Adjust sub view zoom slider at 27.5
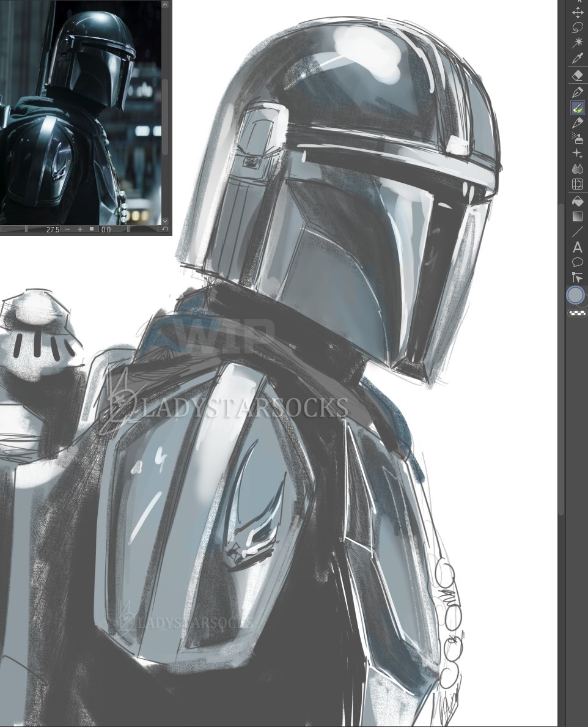Screen dimensions: 588x727 30,229
